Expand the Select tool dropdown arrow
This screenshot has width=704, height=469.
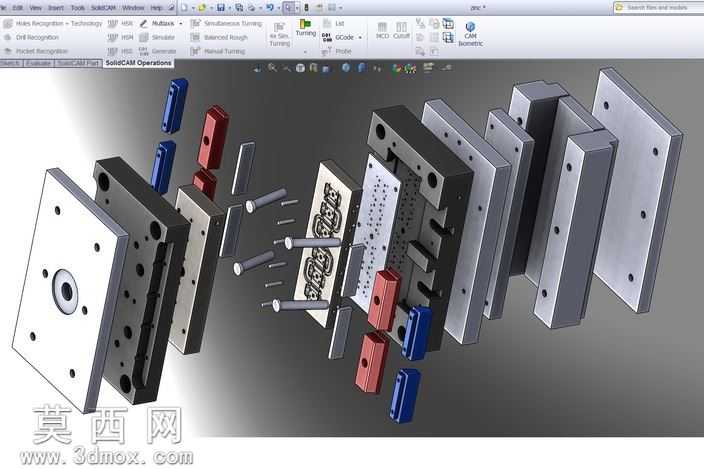pos(297,8)
